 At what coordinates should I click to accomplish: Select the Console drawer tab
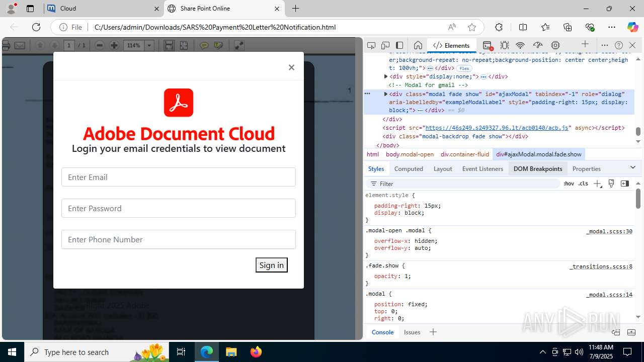(382, 332)
